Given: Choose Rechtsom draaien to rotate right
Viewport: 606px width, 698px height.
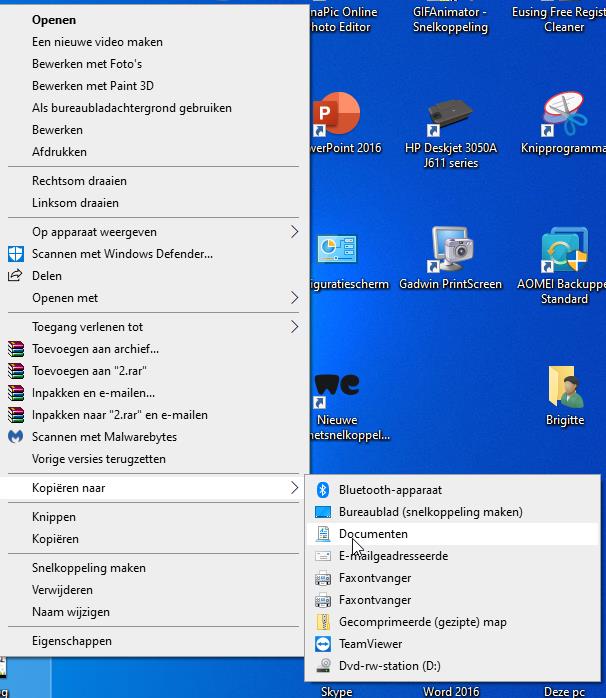Looking at the screenshot, I should pyautogui.click(x=79, y=181).
